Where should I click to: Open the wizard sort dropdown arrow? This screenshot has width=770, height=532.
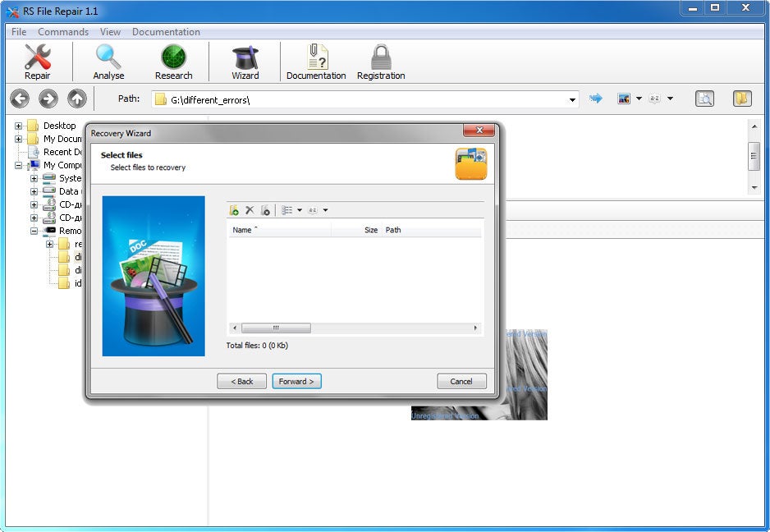(x=325, y=210)
